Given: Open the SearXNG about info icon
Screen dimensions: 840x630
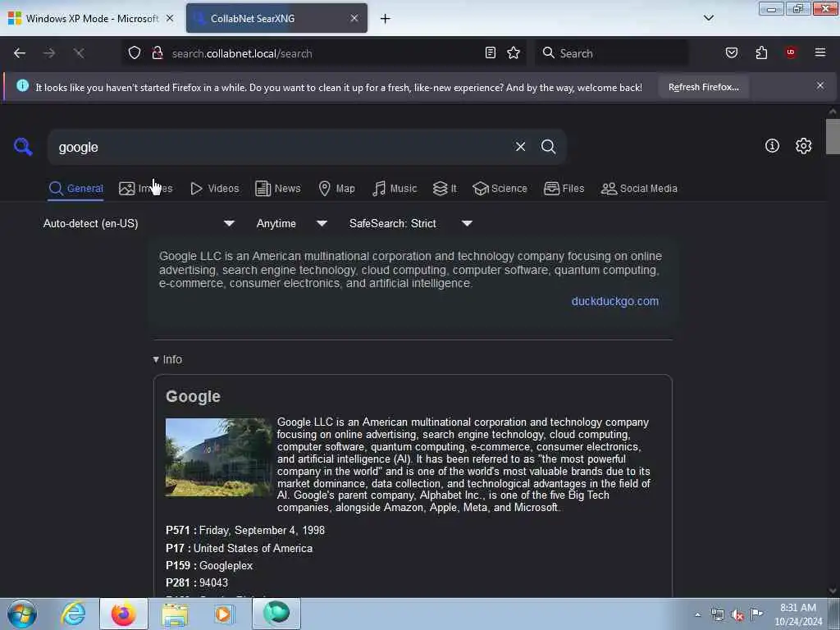Looking at the screenshot, I should click(772, 146).
